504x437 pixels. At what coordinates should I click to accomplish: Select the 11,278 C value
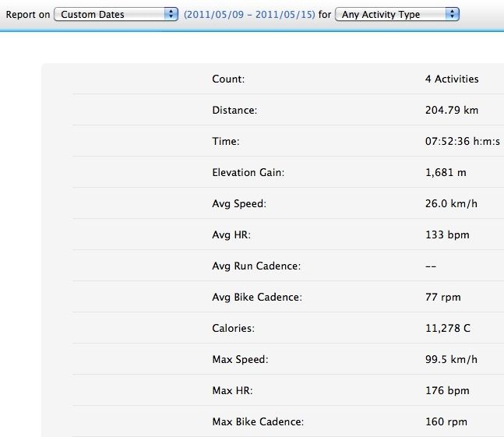coord(448,329)
